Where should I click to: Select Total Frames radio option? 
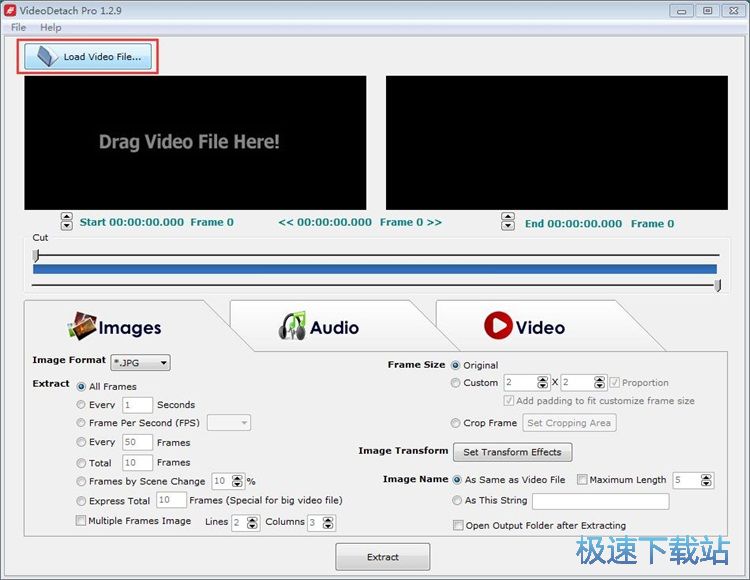(x=81, y=463)
